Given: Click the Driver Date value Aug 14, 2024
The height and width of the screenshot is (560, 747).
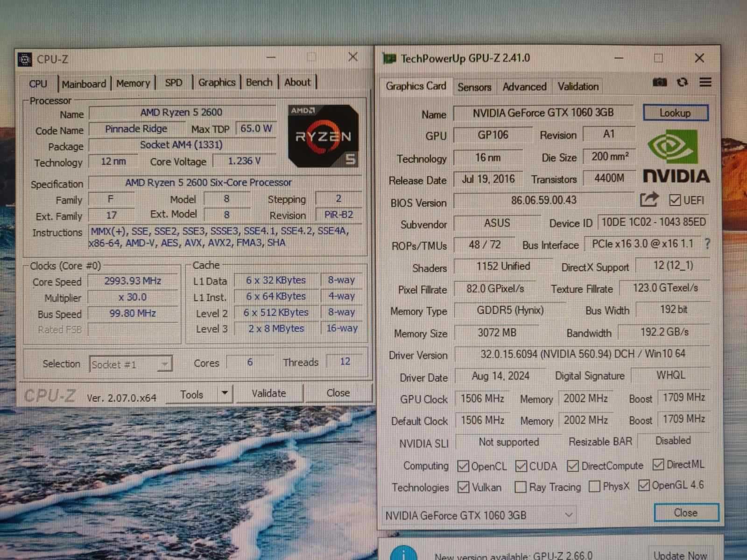Looking at the screenshot, I should click(500, 376).
